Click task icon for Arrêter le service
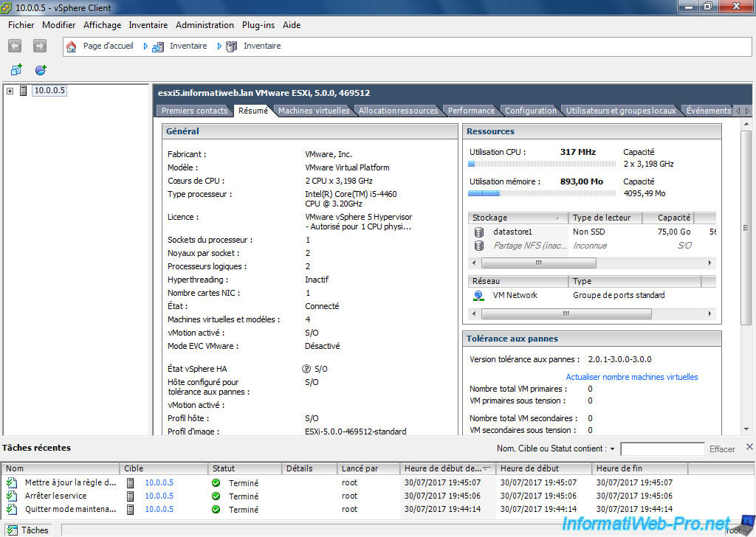Screen dimensions: 756x537 12,496
